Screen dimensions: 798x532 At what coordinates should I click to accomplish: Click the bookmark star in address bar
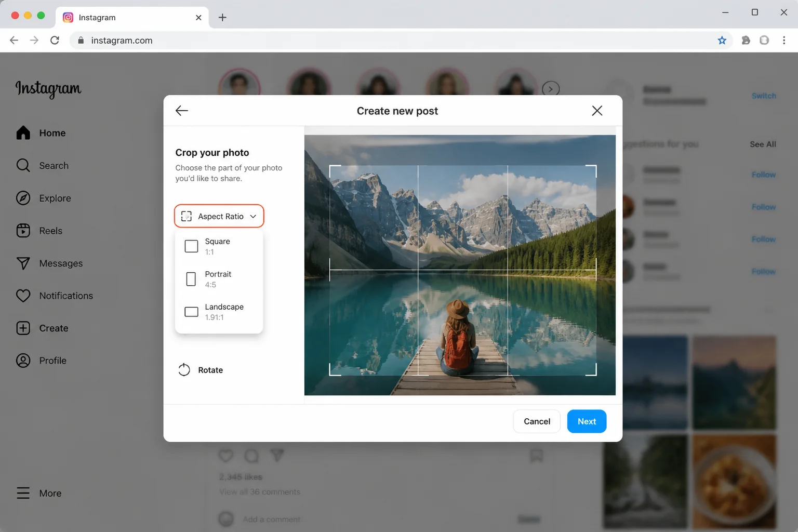point(722,40)
